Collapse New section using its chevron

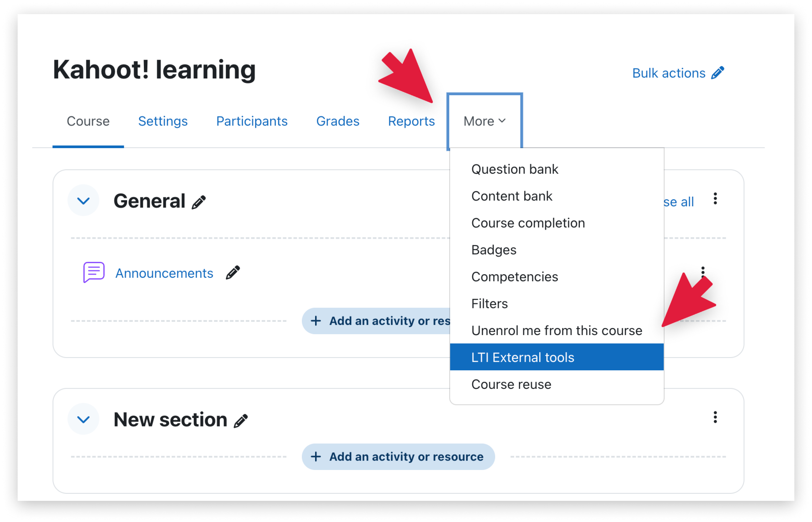click(x=84, y=419)
